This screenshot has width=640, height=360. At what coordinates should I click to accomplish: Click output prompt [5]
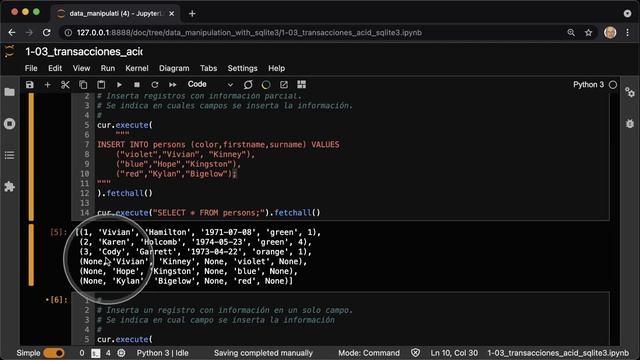point(58,232)
